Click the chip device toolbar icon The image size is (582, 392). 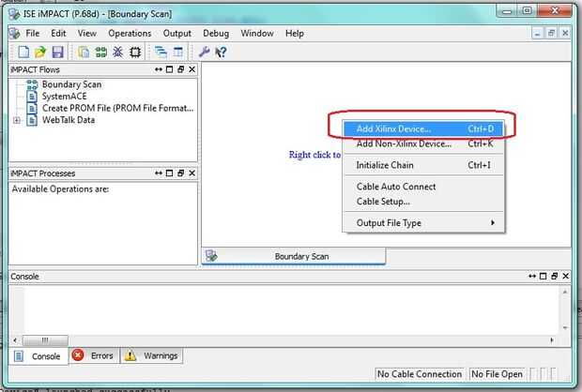[135, 53]
